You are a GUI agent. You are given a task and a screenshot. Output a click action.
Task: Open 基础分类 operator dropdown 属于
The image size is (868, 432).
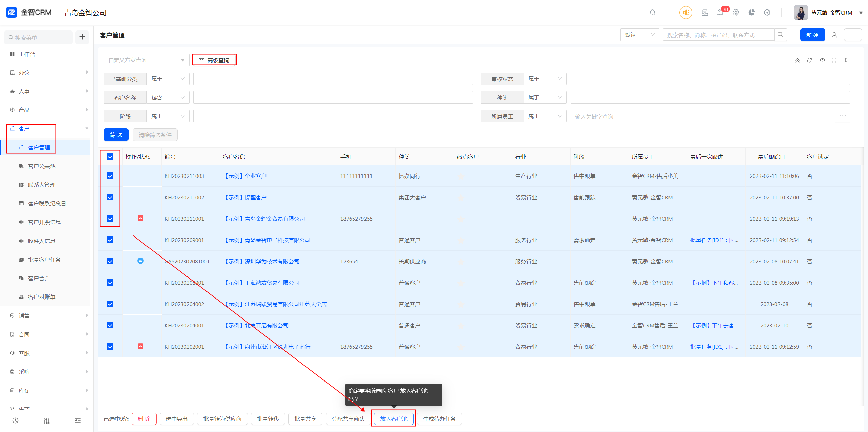[x=168, y=79]
